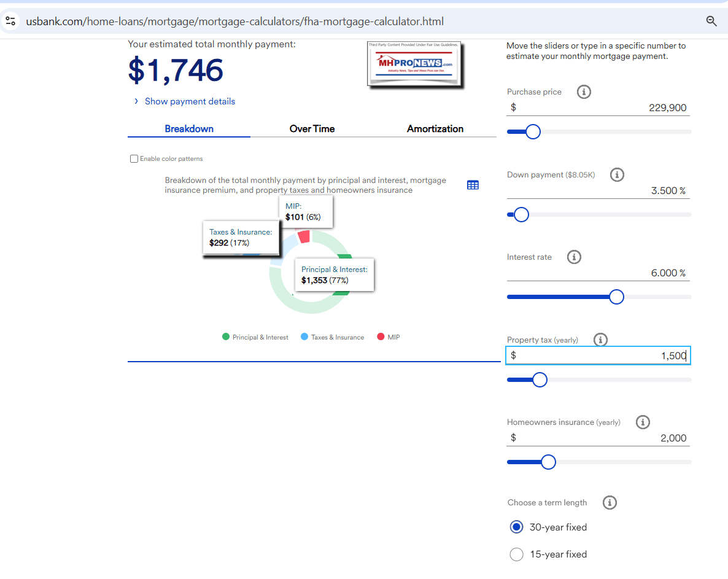
Task: Expand Show payment details
Action: click(190, 101)
